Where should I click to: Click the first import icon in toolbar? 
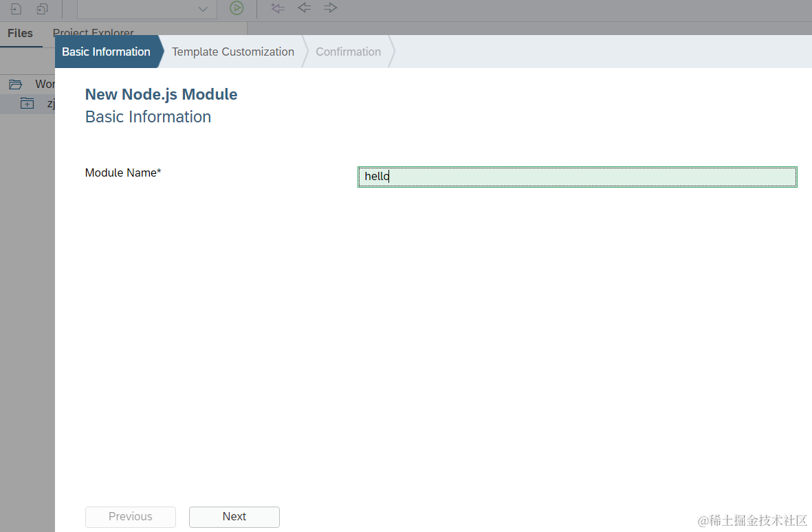(16, 8)
